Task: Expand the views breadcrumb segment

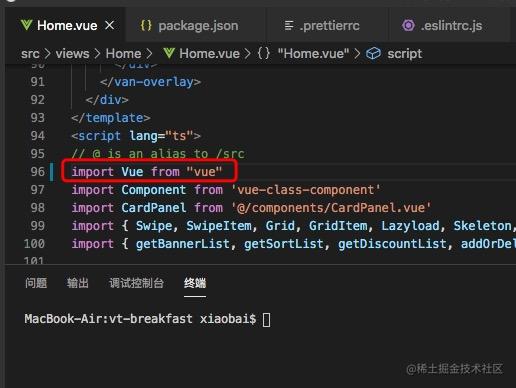Action: click(72, 54)
